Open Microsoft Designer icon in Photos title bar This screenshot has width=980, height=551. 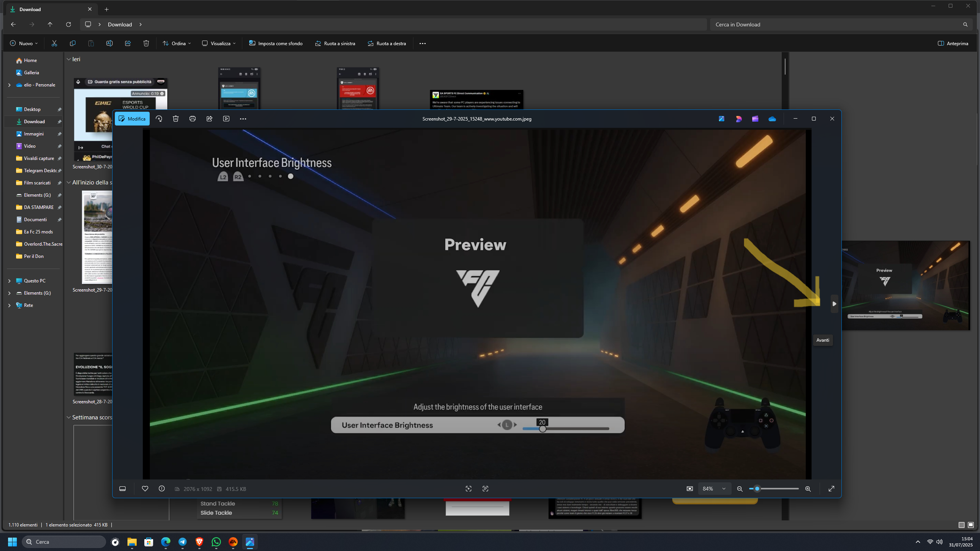pos(738,119)
